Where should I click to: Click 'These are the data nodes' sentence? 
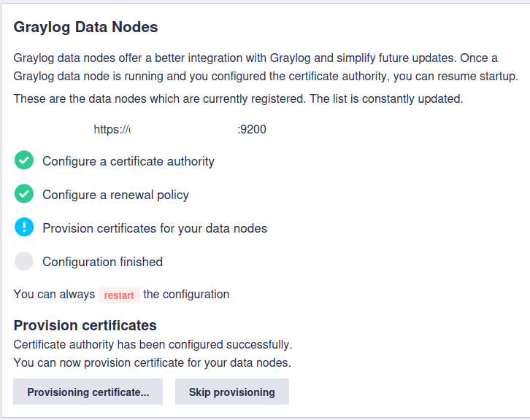[x=238, y=99]
